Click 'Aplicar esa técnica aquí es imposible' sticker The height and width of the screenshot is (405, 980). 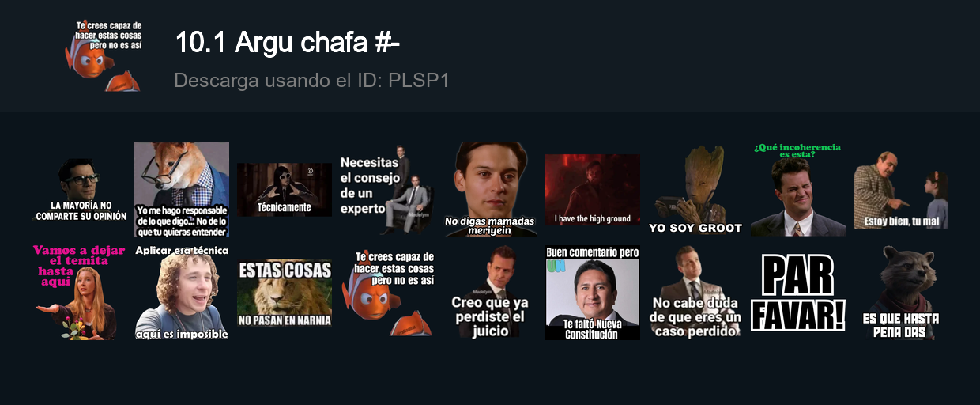[182, 293]
